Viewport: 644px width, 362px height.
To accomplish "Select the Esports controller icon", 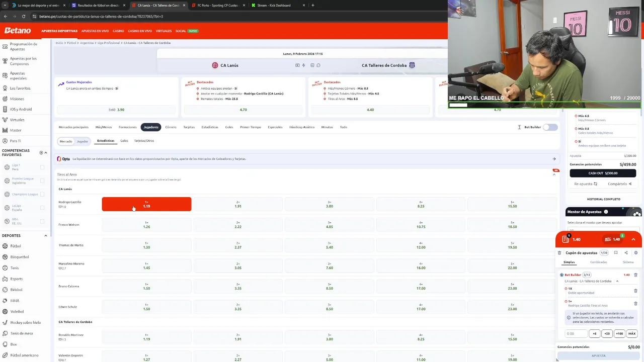I will click(5, 279).
